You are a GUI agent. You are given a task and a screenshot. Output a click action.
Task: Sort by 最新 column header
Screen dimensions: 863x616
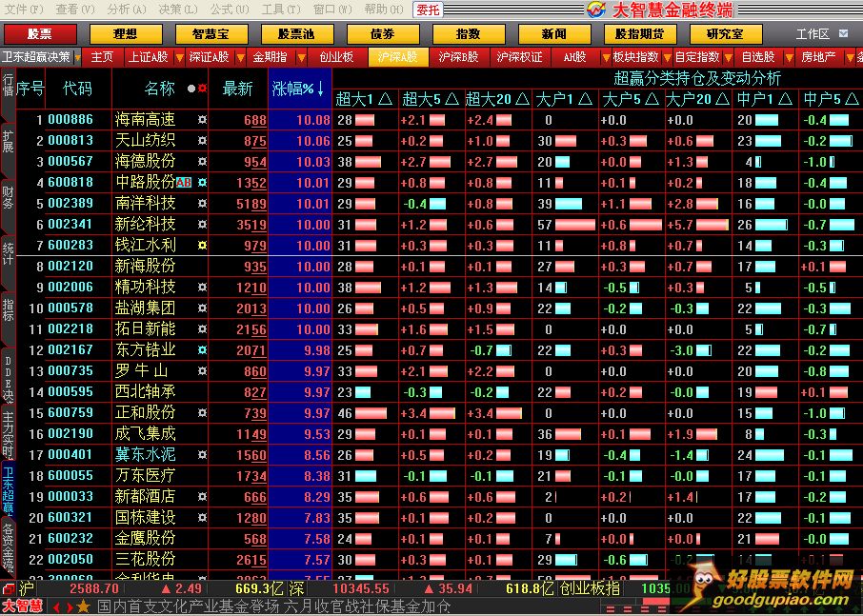(238, 89)
